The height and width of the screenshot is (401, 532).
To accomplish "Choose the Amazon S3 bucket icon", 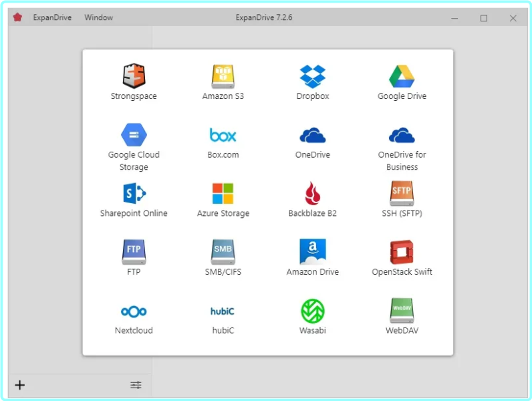I will pos(223,76).
